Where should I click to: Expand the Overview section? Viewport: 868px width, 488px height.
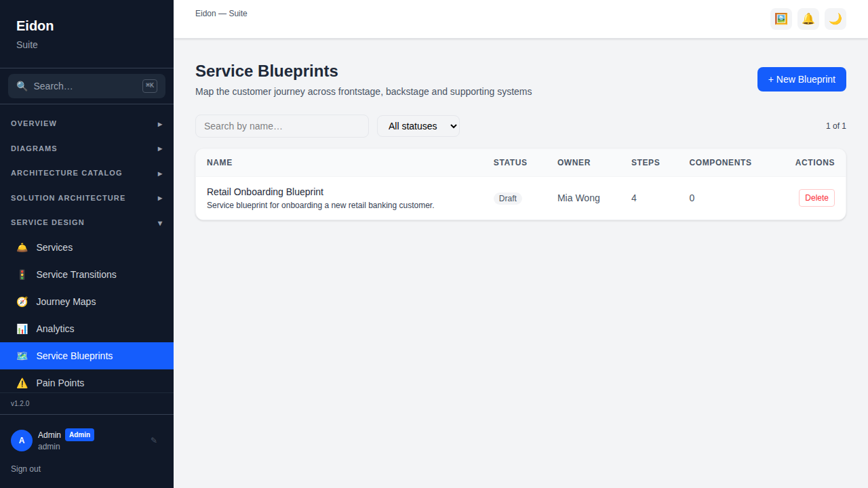pyautogui.click(x=87, y=123)
